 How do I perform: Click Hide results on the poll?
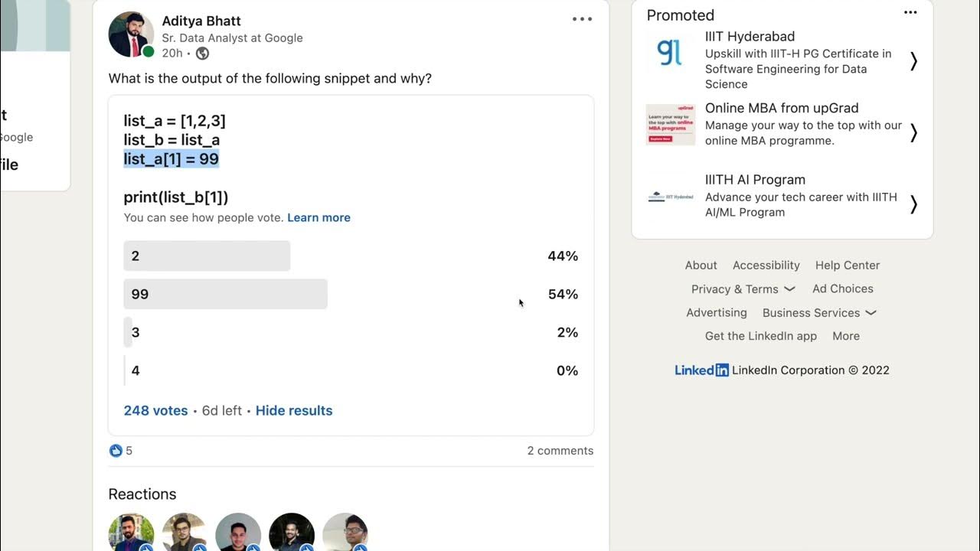tap(294, 411)
